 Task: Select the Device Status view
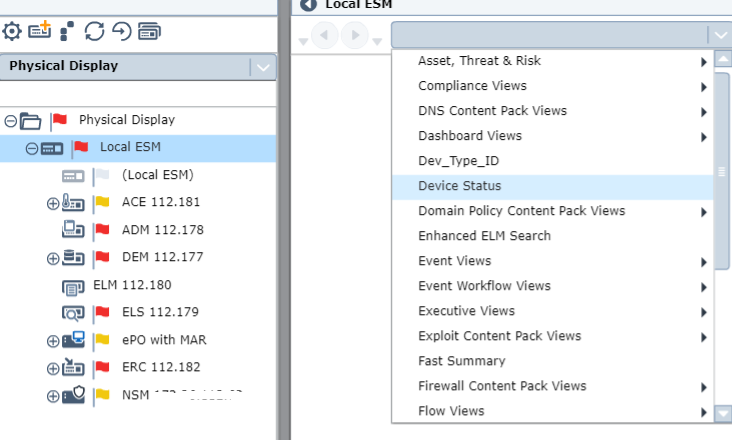click(552, 186)
